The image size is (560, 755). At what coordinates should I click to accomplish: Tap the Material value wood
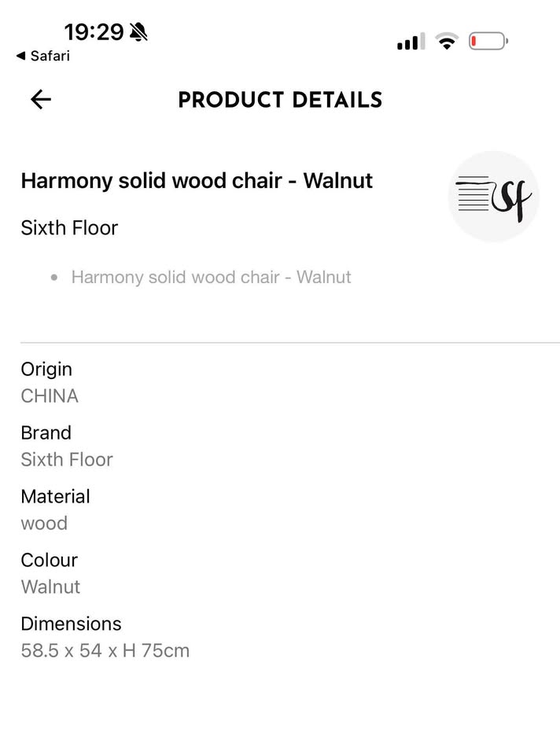pos(44,523)
